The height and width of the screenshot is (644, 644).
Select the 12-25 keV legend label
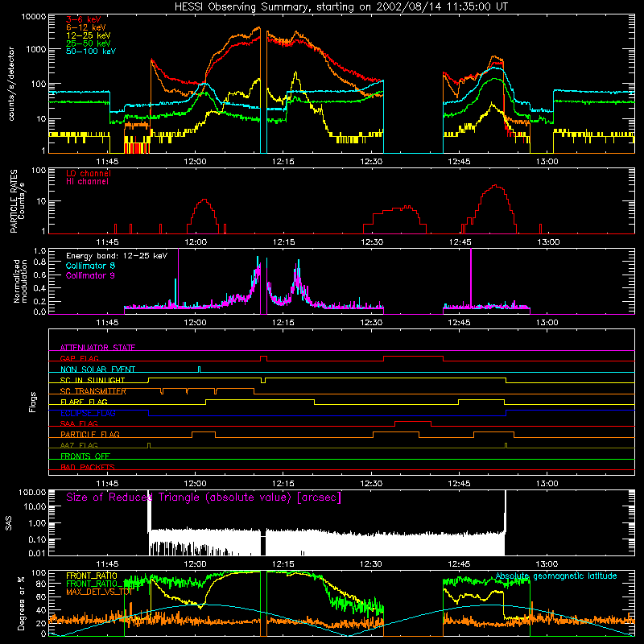click(x=89, y=35)
